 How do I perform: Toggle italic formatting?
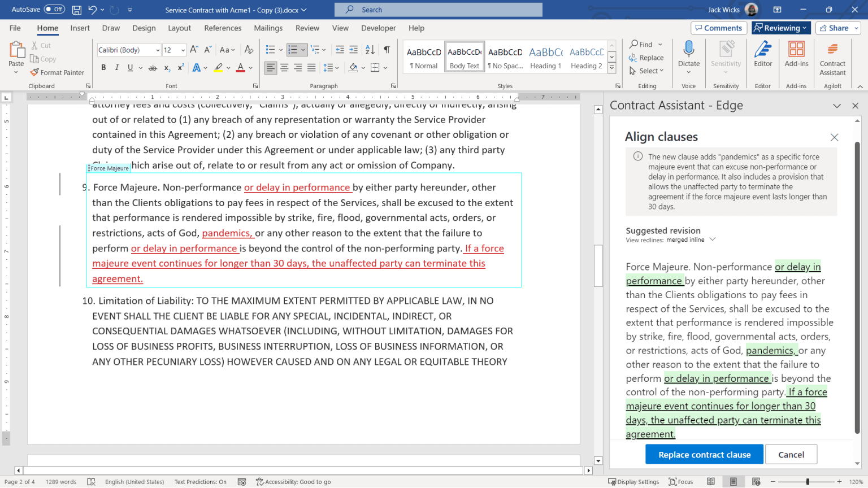pos(117,68)
